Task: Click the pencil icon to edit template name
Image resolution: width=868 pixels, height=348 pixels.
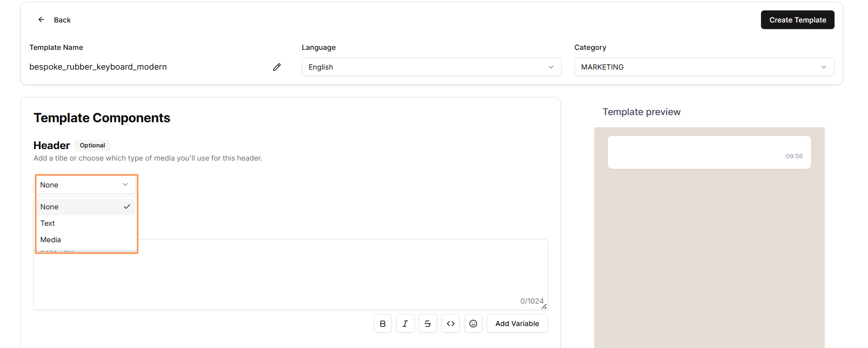Action: tap(277, 67)
